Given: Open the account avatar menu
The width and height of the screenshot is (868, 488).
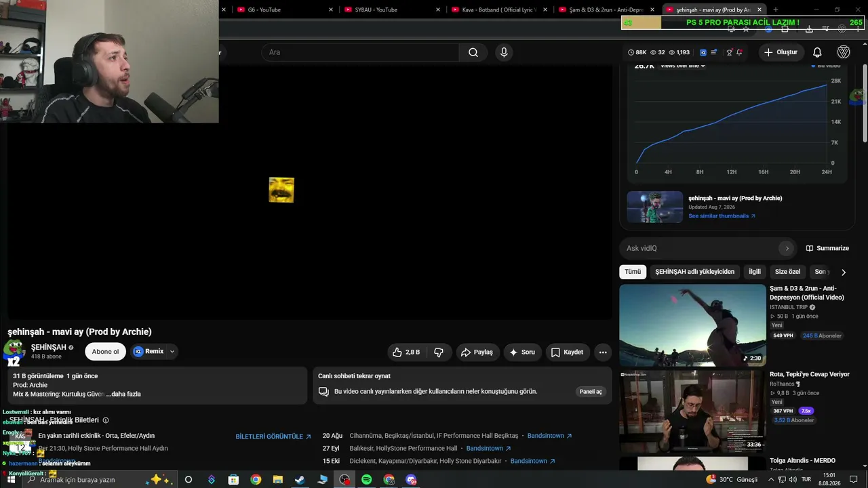Looking at the screenshot, I should point(844,52).
